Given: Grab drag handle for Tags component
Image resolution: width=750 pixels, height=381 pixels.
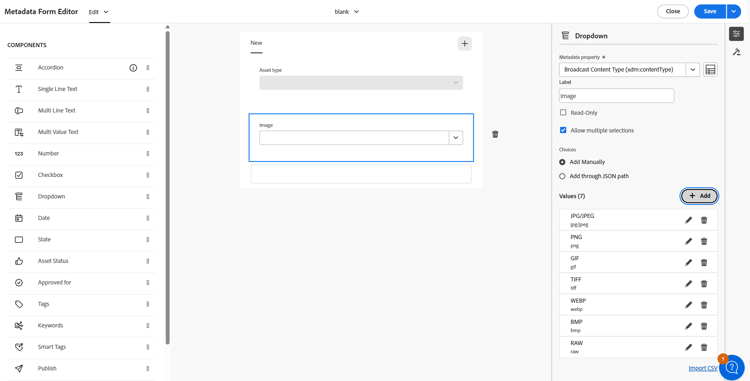Looking at the screenshot, I should [148, 305].
